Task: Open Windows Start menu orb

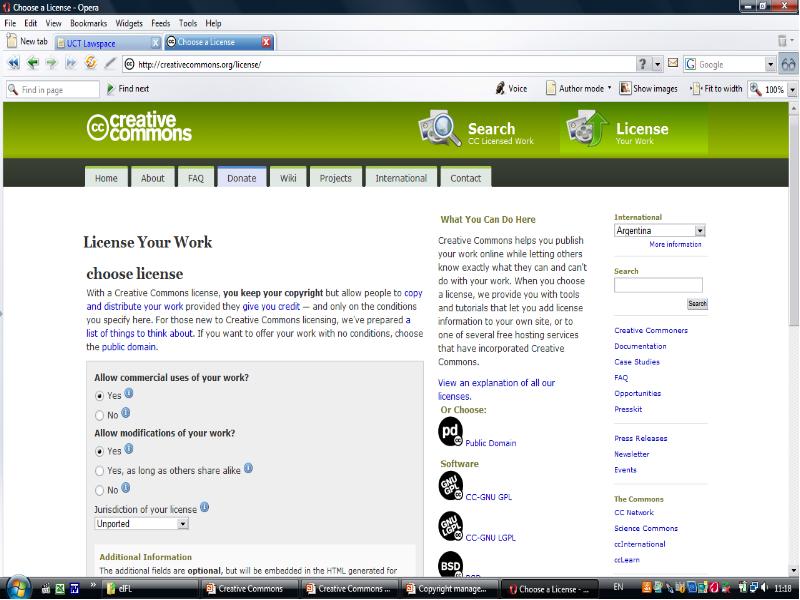Action: (x=18, y=588)
